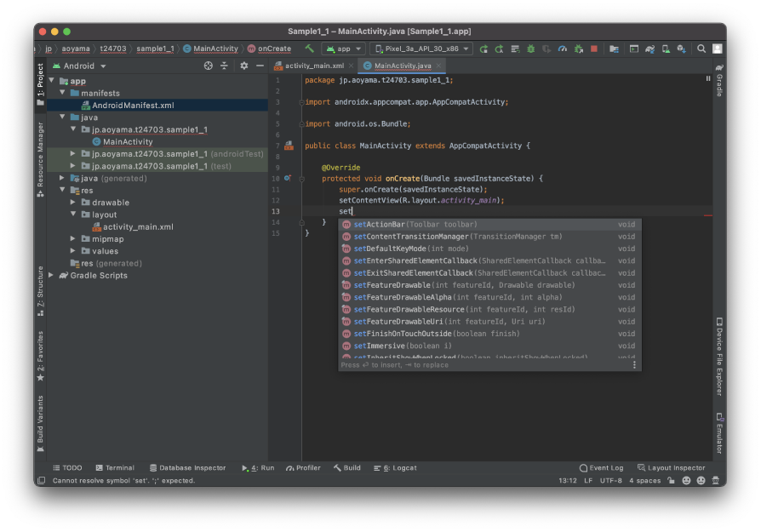Open the Profiler tool window
This screenshot has width=761, height=532.
tap(303, 468)
